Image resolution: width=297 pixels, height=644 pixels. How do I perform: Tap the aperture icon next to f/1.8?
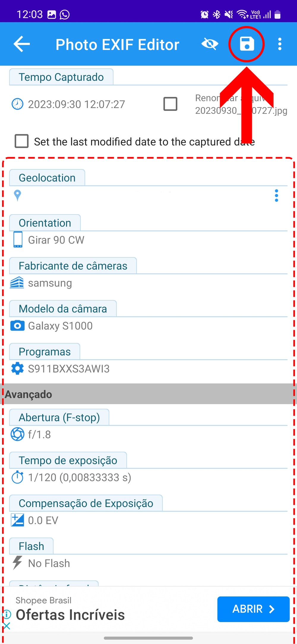pos(18,434)
